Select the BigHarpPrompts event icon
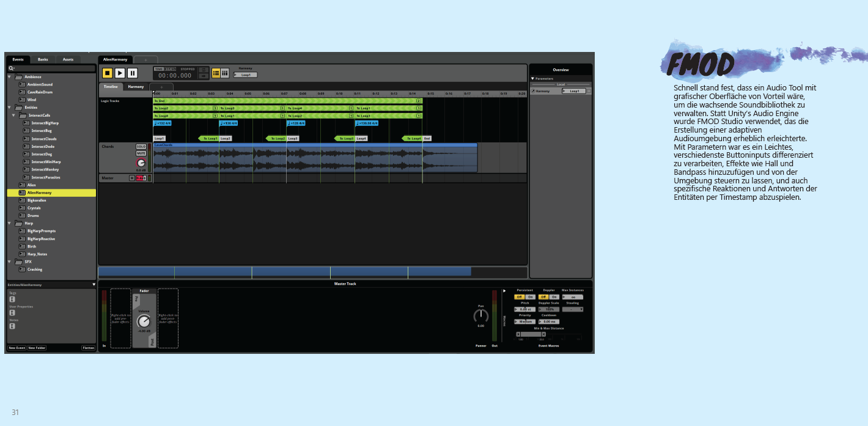Image resolution: width=868 pixels, height=426 pixels. 22,231
